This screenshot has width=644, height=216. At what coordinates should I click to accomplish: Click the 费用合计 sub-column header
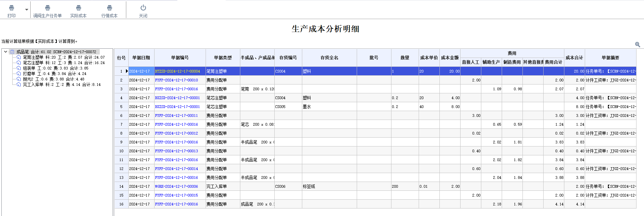(x=554, y=62)
